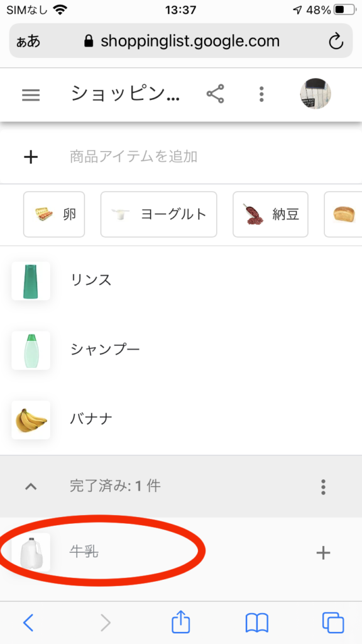Tap the share list icon
This screenshot has height=644, width=362.
point(216,94)
